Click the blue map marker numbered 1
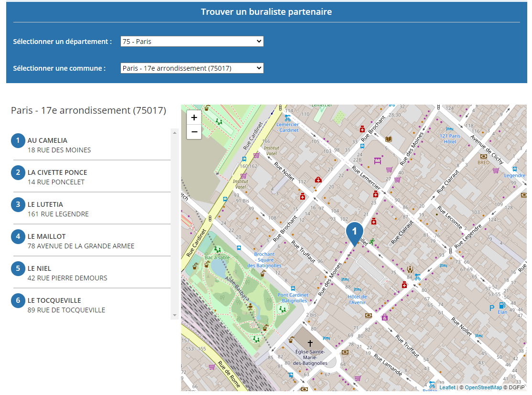 (x=354, y=232)
